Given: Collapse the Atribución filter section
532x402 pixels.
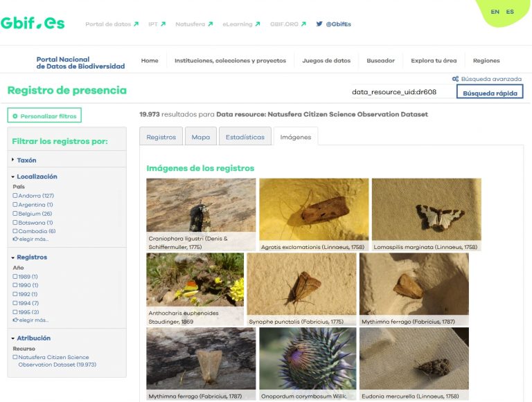Looking at the screenshot, I should coord(13,338).
